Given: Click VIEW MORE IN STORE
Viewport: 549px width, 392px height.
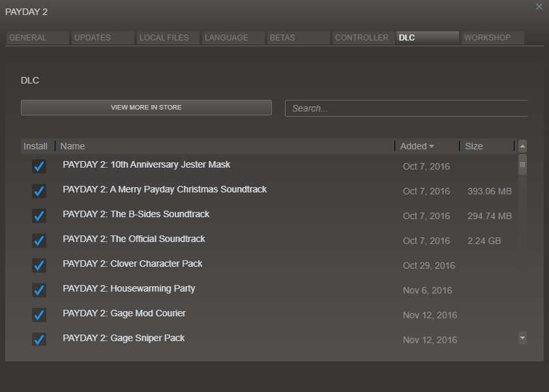Looking at the screenshot, I should [x=146, y=107].
